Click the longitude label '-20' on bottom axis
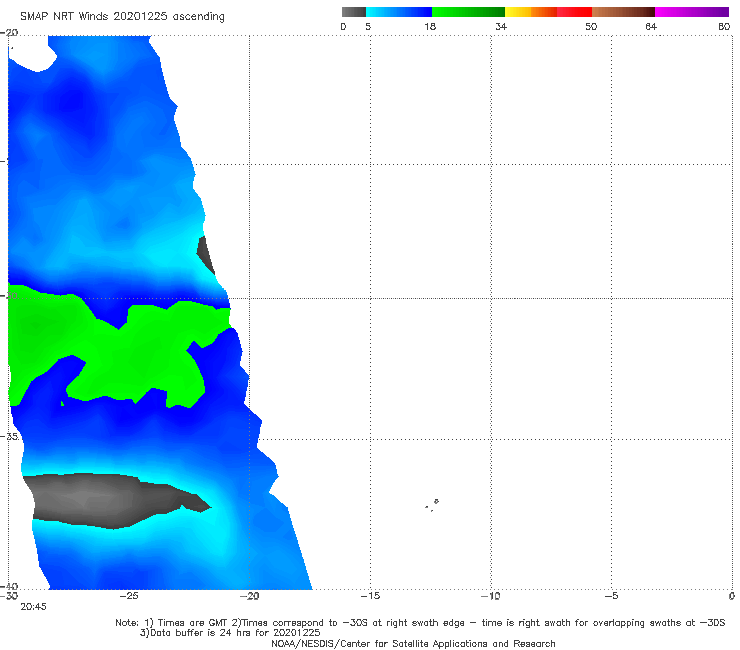740x650 pixels. 250,596
